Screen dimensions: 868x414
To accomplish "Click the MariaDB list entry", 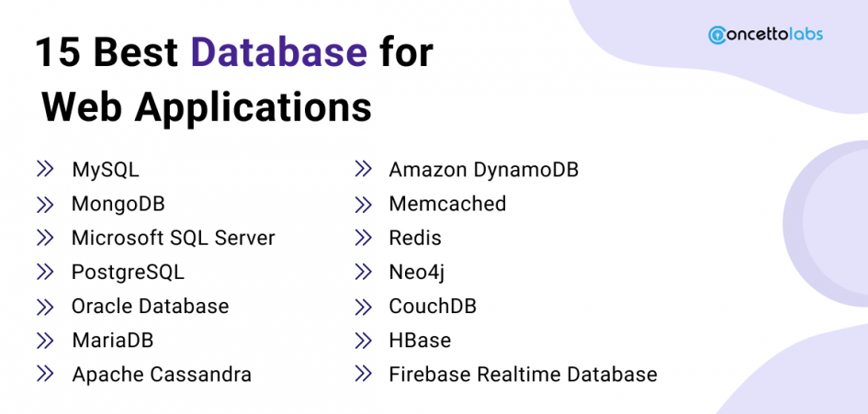I will tap(112, 341).
